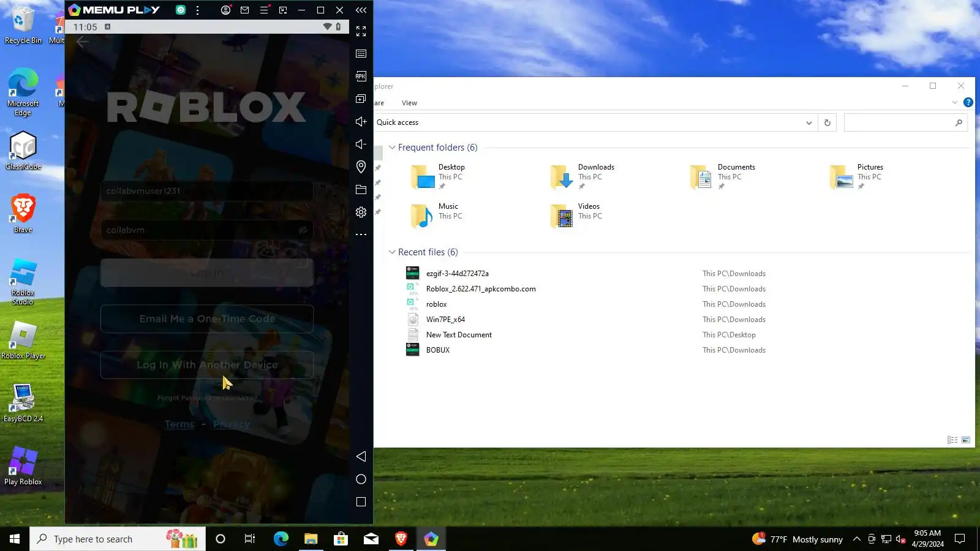The image size is (980, 551).
Task: Open the MEmu keymapping keyboard tool
Action: pyautogui.click(x=361, y=53)
